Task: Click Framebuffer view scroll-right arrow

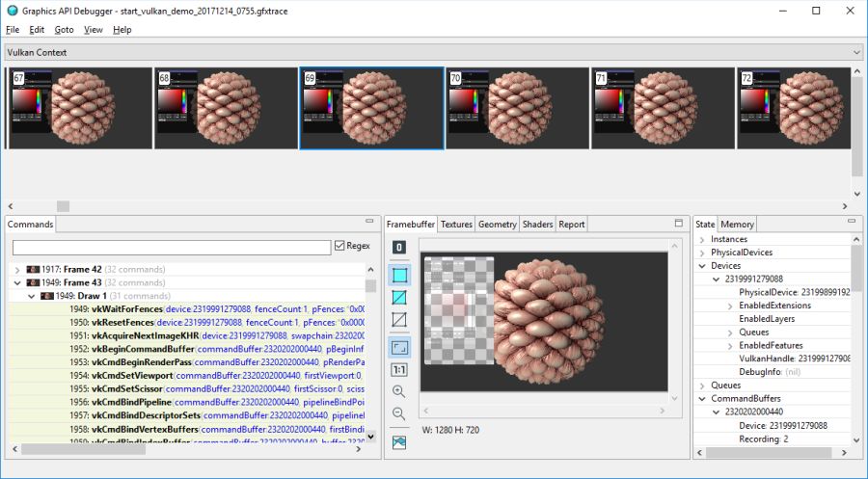Action: [x=662, y=411]
